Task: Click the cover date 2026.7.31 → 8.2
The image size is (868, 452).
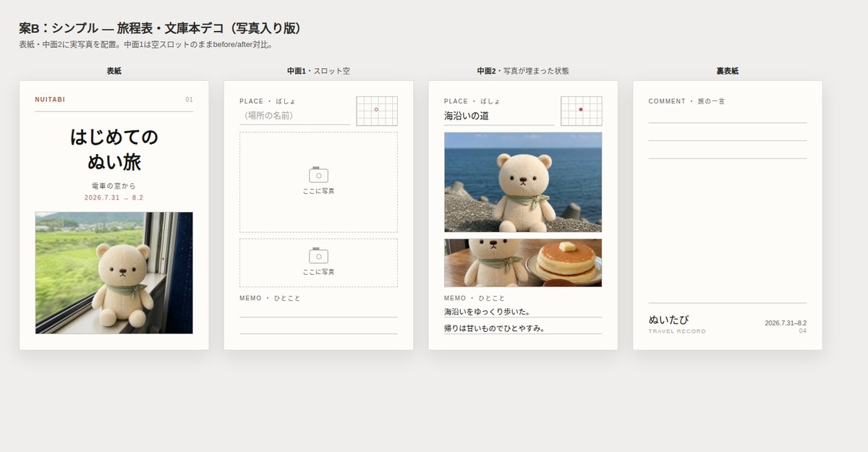Action: (x=114, y=197)
